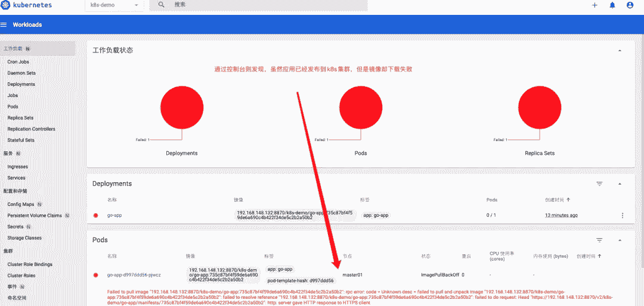The image size is (644, 306).
Task: Click the red Pods status circle
Action: pyautogui.click(x=361, y=107)
